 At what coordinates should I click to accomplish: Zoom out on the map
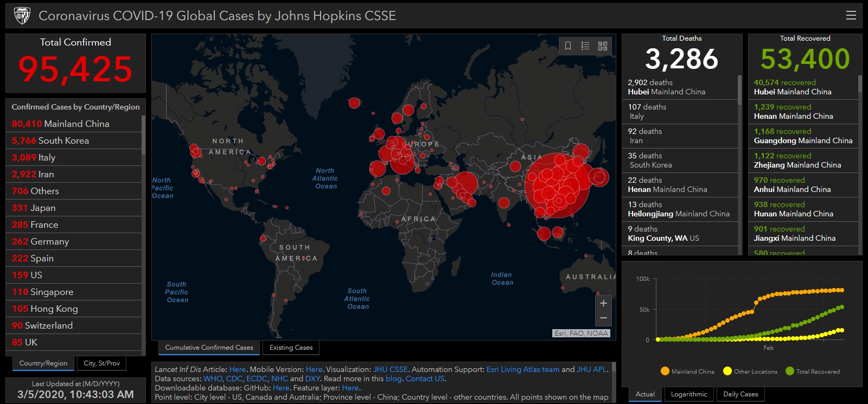pos(603,318)
